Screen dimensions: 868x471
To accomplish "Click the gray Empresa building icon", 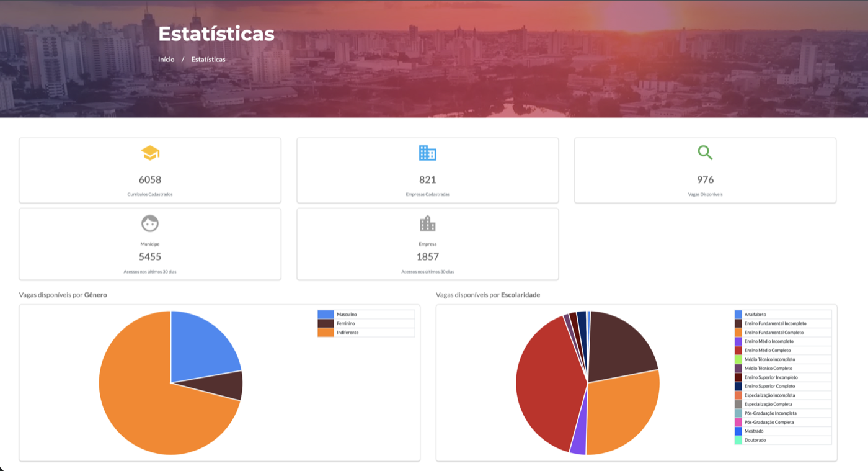I will [427, 223].
